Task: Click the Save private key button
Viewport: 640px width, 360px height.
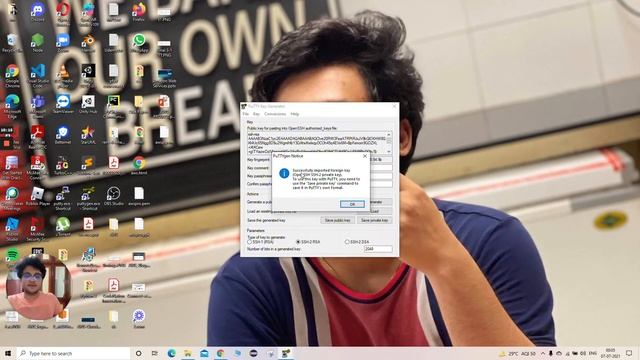Action: coord(375,220)
